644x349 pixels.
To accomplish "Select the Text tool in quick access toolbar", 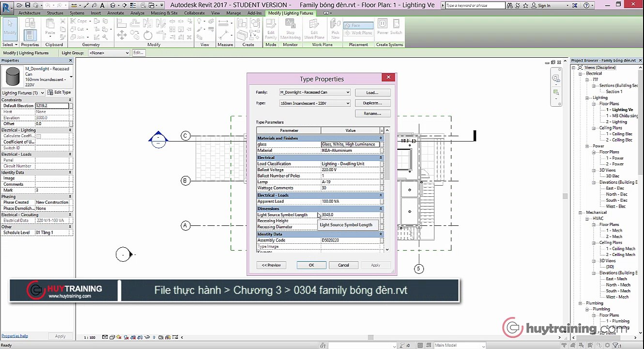I will [x=102, y=5].
